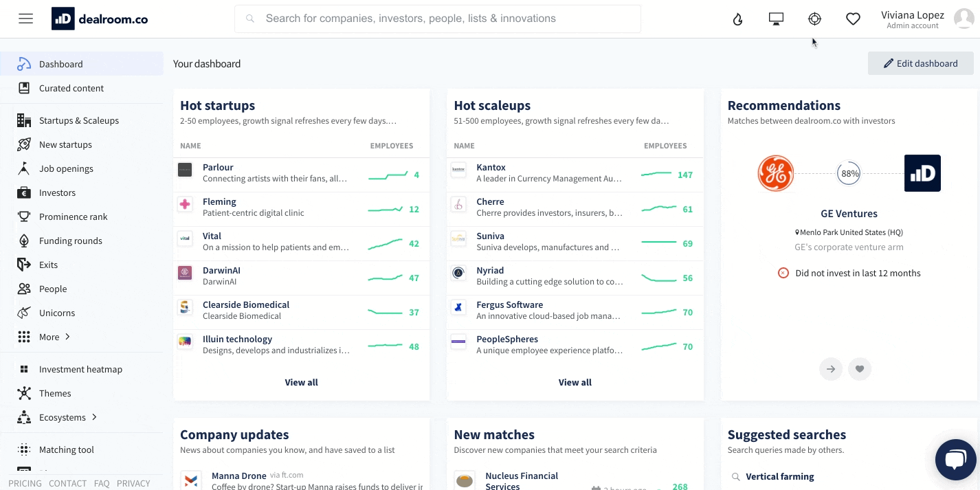Open the Cherre scaleup entry
This screenshot has width=980, height=490.
[575, 209]
